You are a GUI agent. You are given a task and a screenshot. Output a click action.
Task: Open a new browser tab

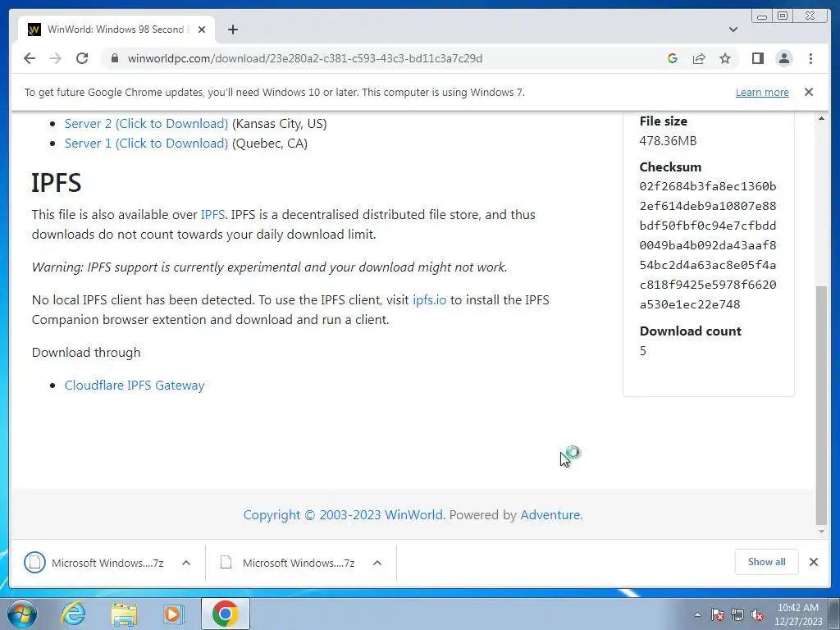(x=232, y=30)
